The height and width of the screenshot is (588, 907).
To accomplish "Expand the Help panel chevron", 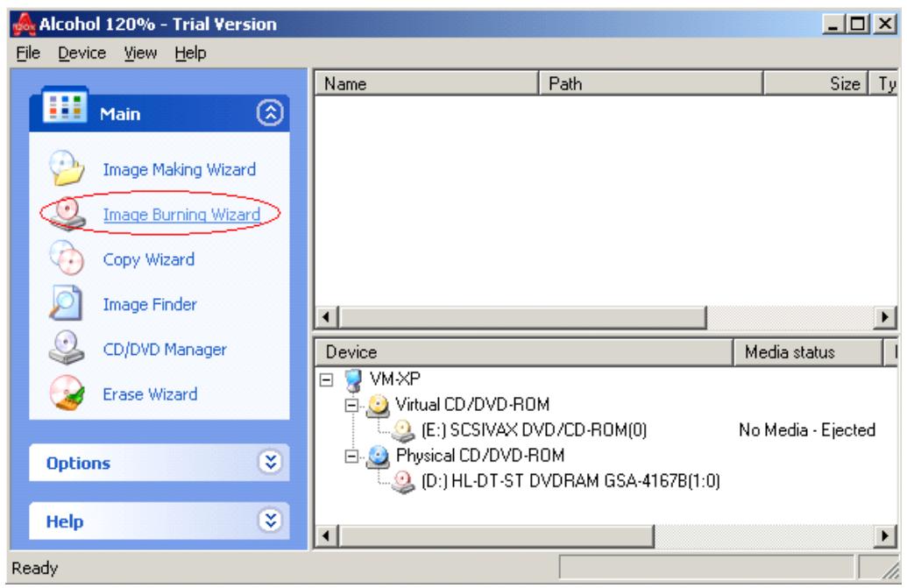I will pyautogui.click(x=270, y=521).
